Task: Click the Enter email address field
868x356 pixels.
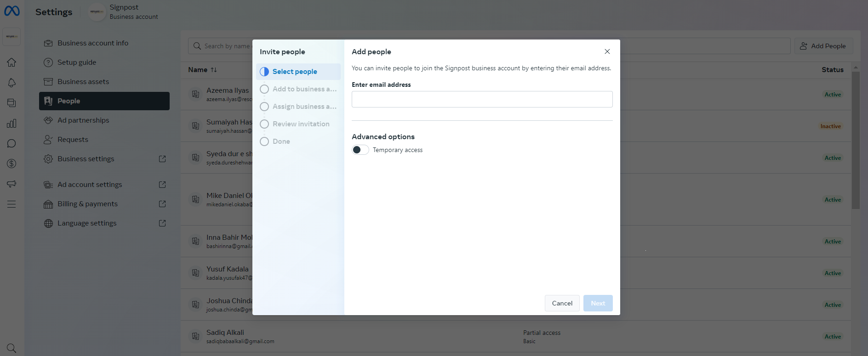Action: (482, 99)
